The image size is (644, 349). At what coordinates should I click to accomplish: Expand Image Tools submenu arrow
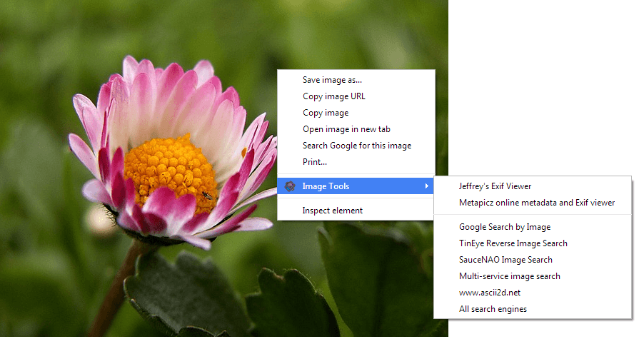click(x=427, y=186)
